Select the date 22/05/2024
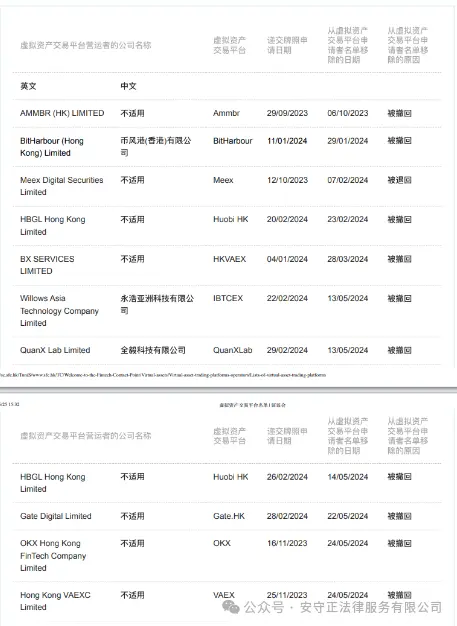 pos(348,516)
